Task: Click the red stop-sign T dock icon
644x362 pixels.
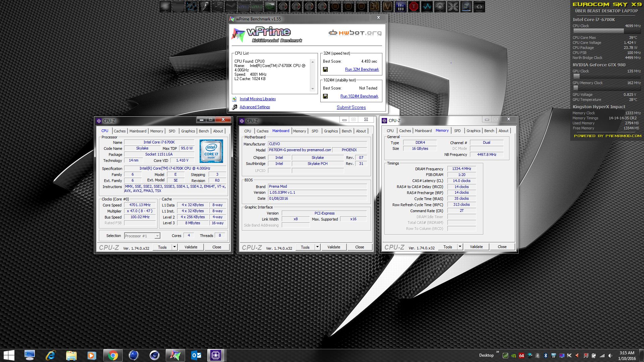Action: [414, 6]
